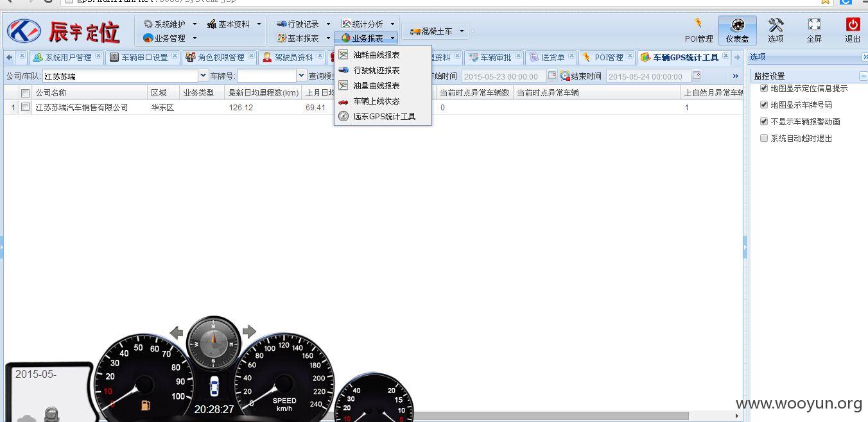The image size is (868, 422).
Task: Sort by 当前时点异常车辆数 column
Action: [x=475, y=92]
